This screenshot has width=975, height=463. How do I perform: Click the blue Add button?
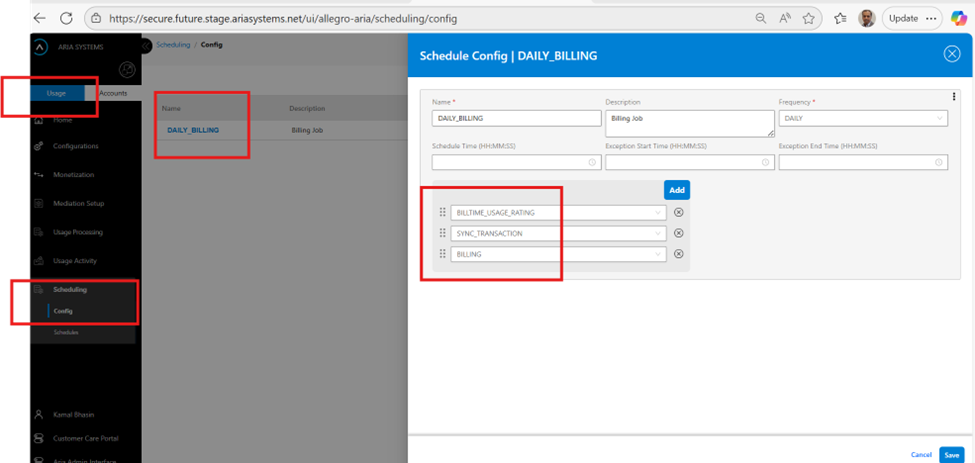(676, 190)
